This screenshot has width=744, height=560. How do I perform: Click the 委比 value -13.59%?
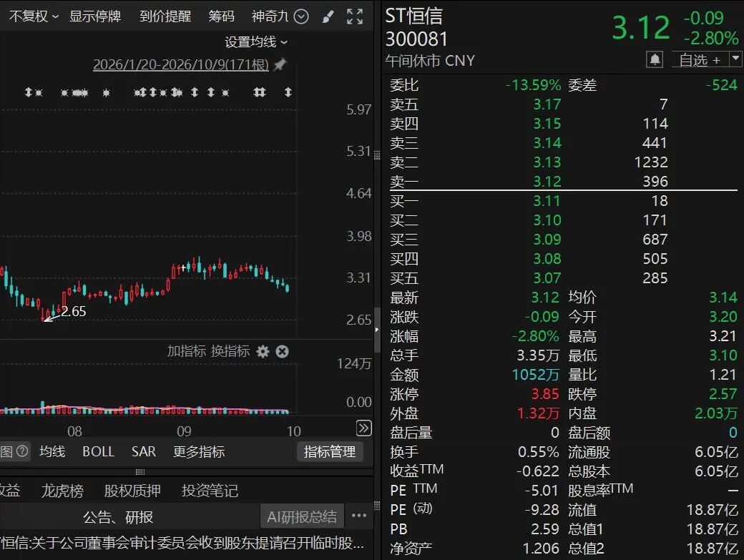click(x=534, y=85)
